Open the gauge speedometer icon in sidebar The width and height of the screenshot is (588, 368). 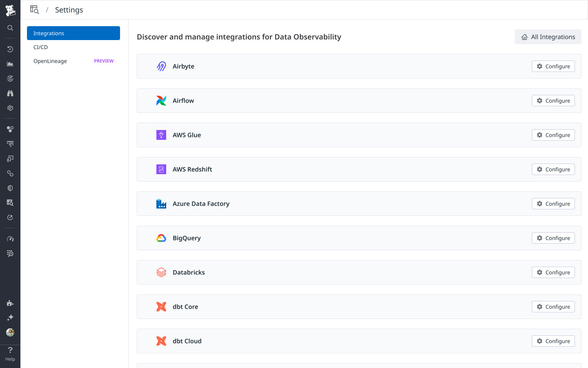point(10,239)
